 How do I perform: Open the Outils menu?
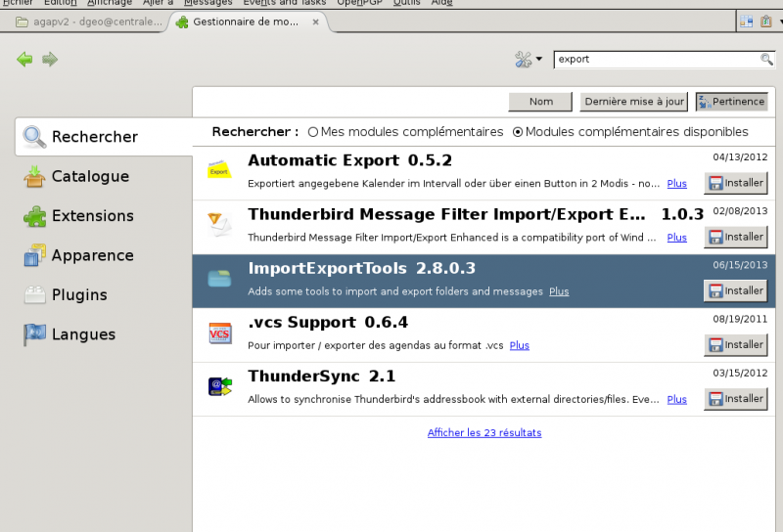[x=406, y=3]
